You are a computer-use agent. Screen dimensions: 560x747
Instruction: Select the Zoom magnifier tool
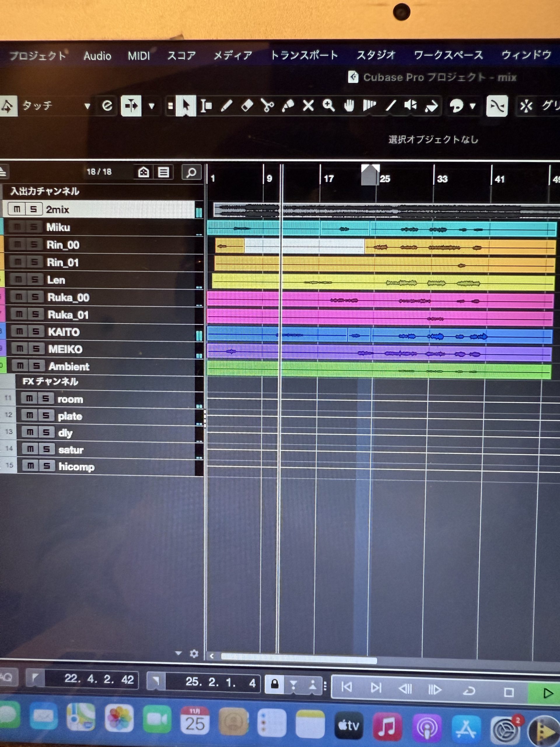[328, 106]
